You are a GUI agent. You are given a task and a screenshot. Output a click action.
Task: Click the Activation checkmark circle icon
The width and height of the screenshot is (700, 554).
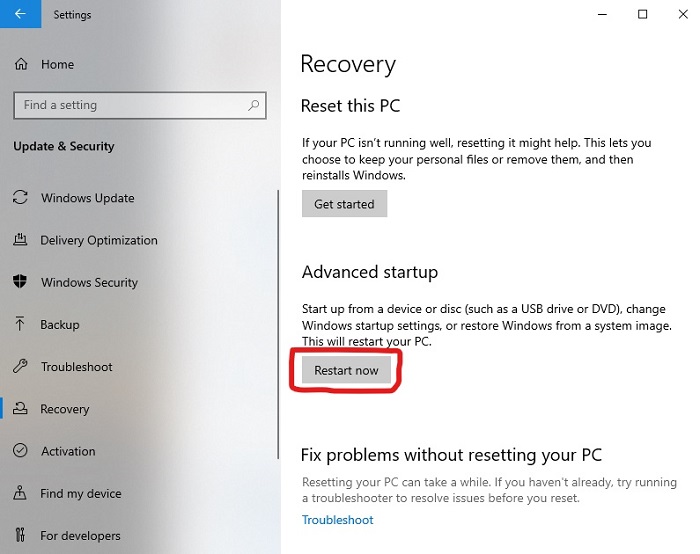click(x=20, y=451)
